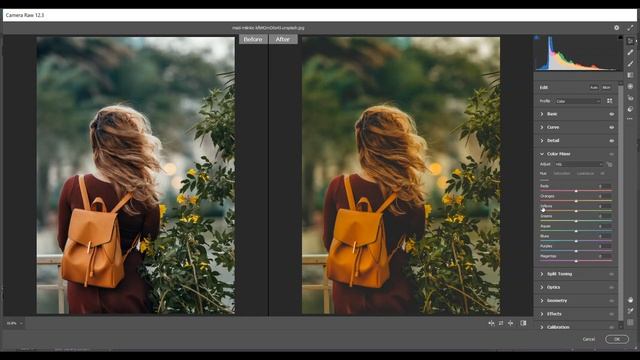
Task: Open the zoom level dropdown at bottom left
Action: (x=14, y=323)
